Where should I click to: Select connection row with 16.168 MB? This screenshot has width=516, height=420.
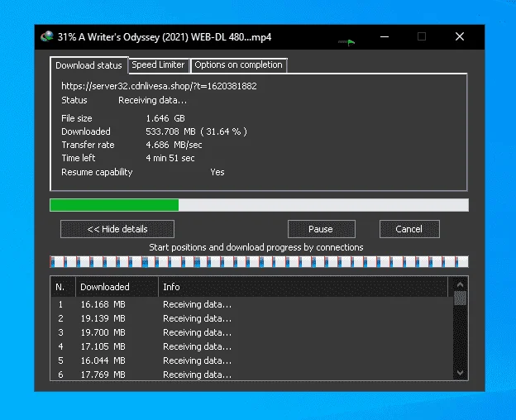point(251,304)
